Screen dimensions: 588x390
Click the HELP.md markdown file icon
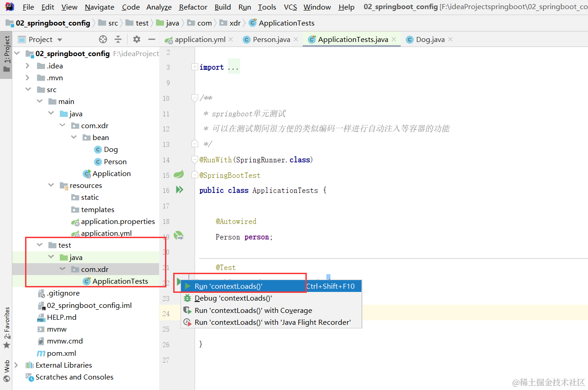[41, 317]
